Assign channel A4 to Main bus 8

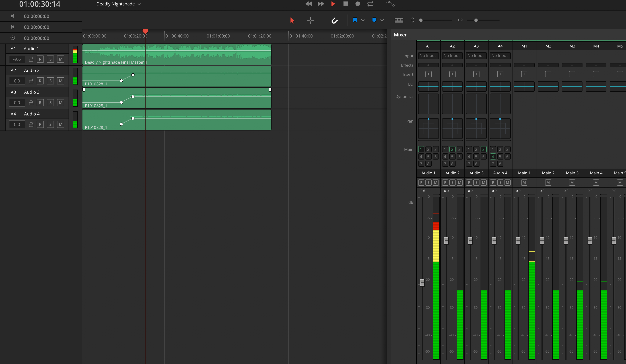click(x=500, y=164)
